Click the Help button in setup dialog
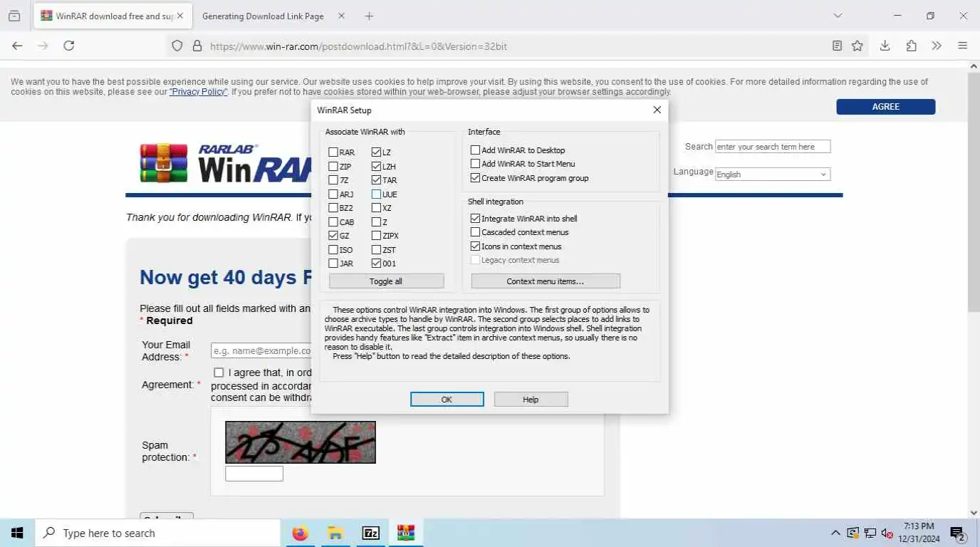This screenshot has width=980, height=547. click(531, 400)
